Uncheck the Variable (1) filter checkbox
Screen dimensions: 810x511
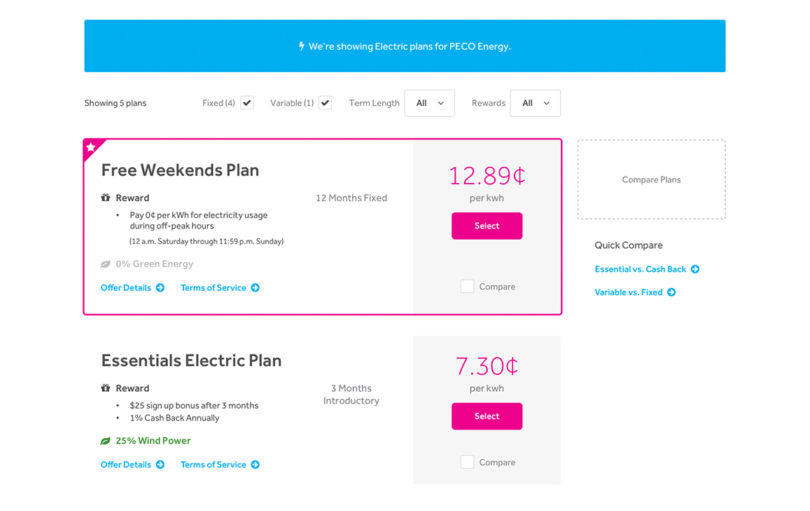[325, 103]
